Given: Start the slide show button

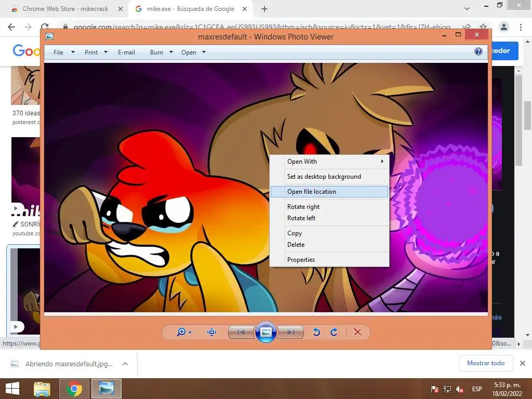Looking at the screenshot, I should pyautogui.click(x=266, y=332).
